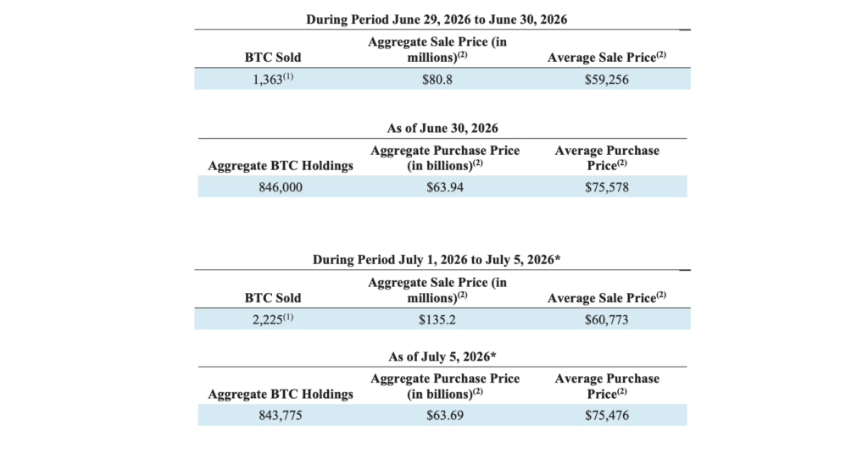Click the $60,773 average sale price
The image size is (868, 453).
(x=607, y=320)
